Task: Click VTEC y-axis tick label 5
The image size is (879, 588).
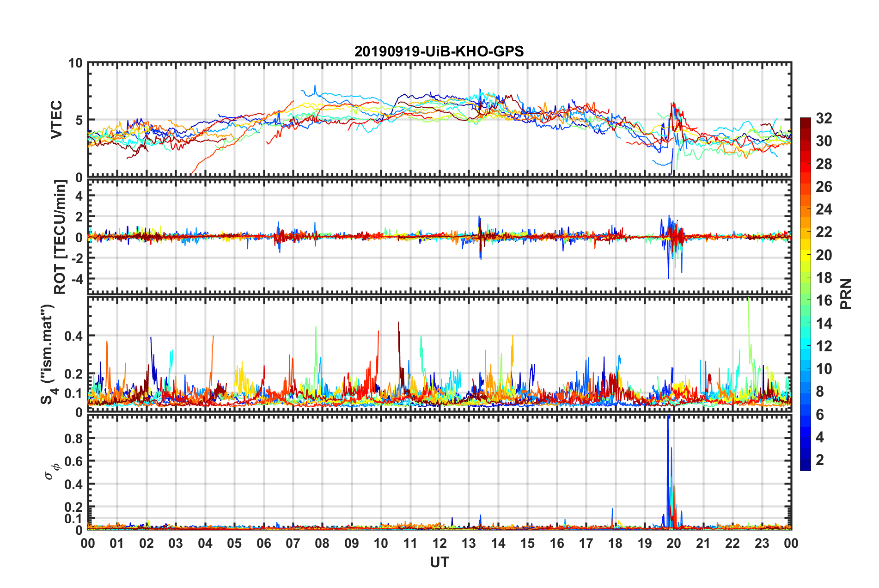Action: [x=79, y=120]
